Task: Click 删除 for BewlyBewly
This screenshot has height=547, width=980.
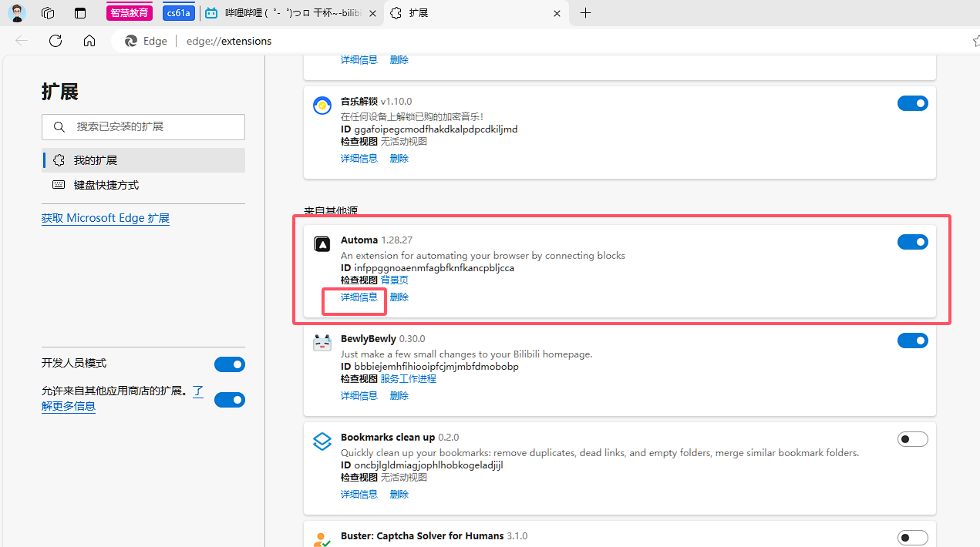Action: pos(399,396)
